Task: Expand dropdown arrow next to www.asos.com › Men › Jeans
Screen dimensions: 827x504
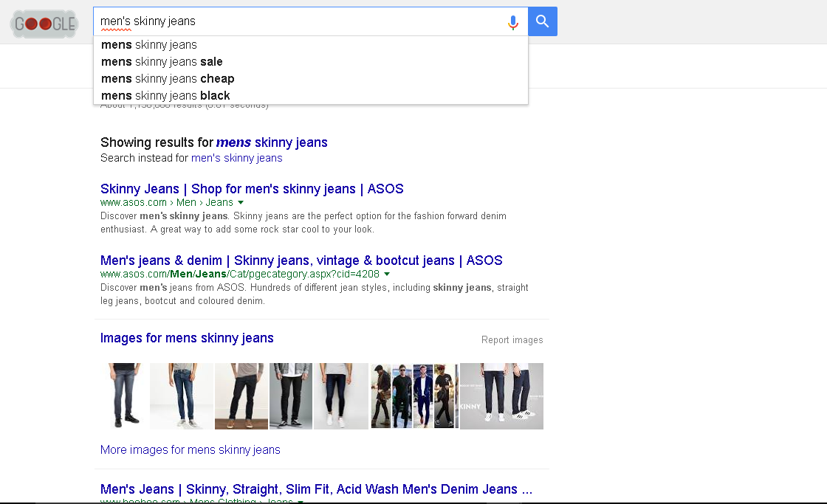Action: [x=241, y=202]
